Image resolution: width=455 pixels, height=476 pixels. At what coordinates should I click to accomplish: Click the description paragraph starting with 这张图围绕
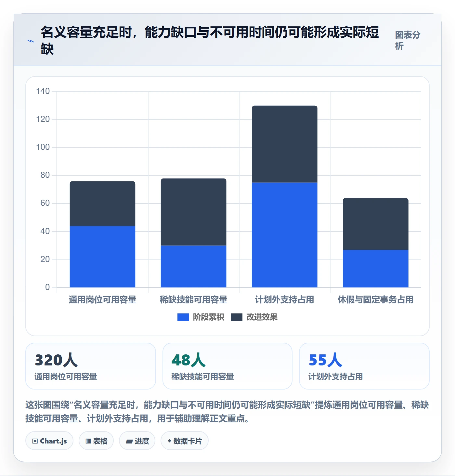(x=227, y=412)
